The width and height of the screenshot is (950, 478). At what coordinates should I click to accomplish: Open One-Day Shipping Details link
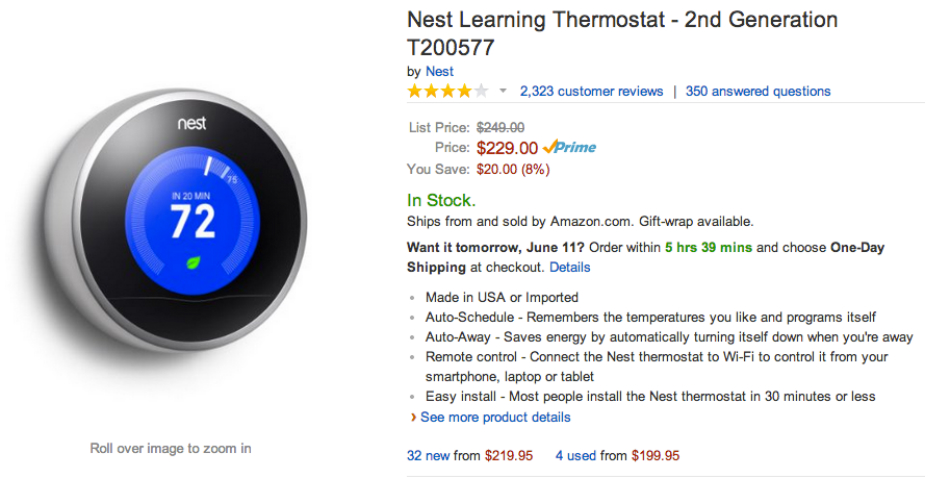pos(570,267)
